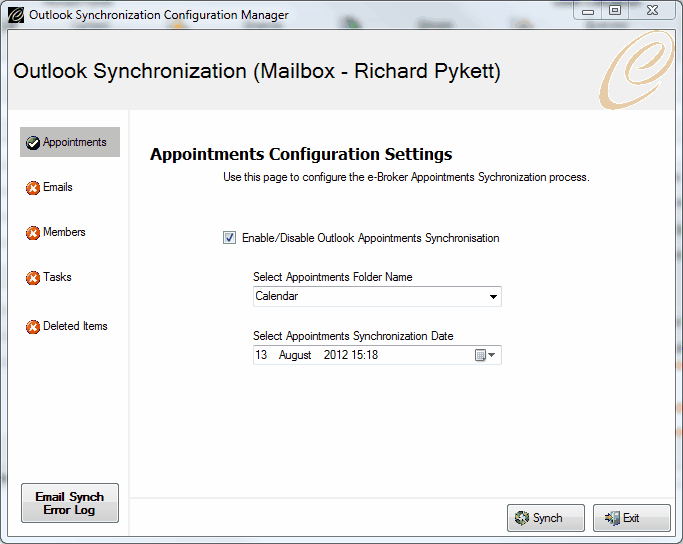Switch to the Emails section

tap(58, 187)
